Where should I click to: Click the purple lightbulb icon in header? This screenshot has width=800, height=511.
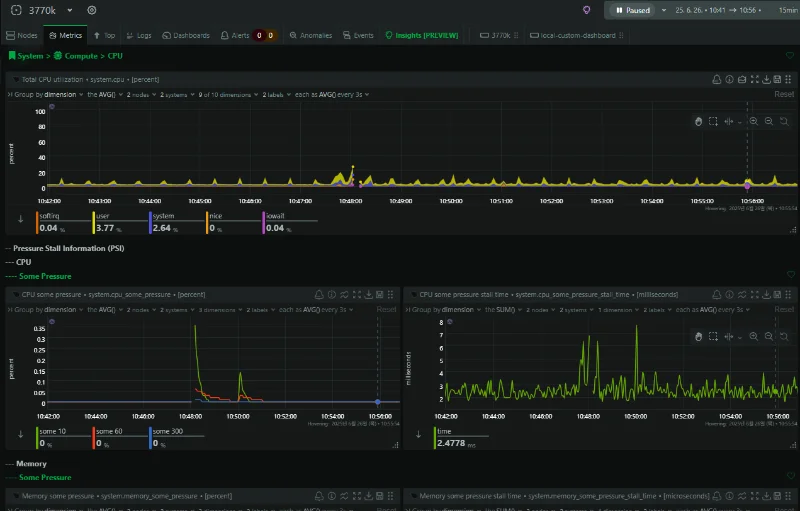coord(587,10)
